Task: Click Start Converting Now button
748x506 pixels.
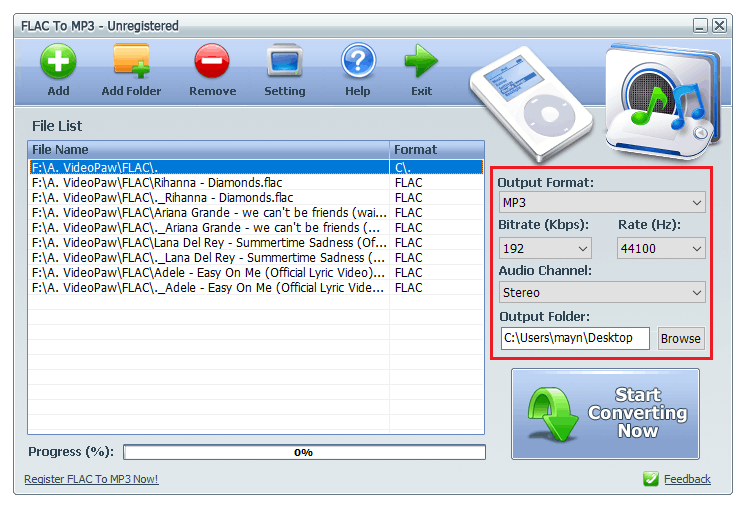Action: [x=605, y=413]
